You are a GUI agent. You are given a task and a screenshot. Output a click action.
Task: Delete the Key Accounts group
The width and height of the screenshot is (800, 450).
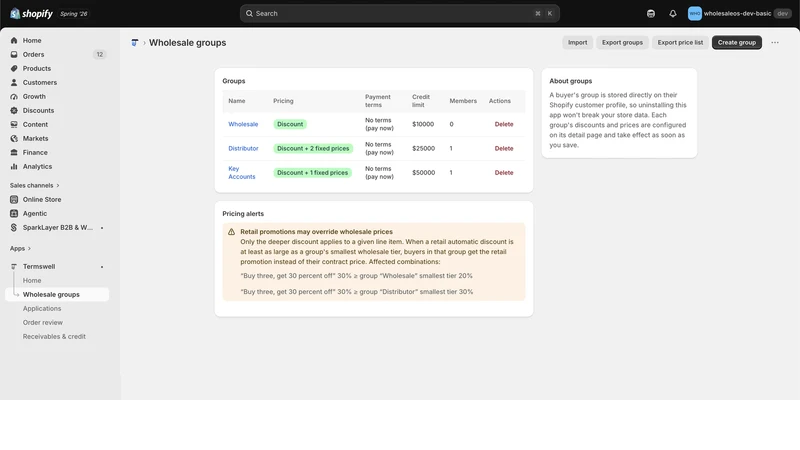(504, 173)
